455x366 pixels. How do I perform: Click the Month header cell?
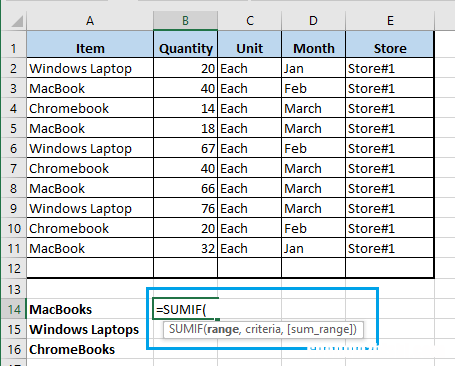pos(314,45)
